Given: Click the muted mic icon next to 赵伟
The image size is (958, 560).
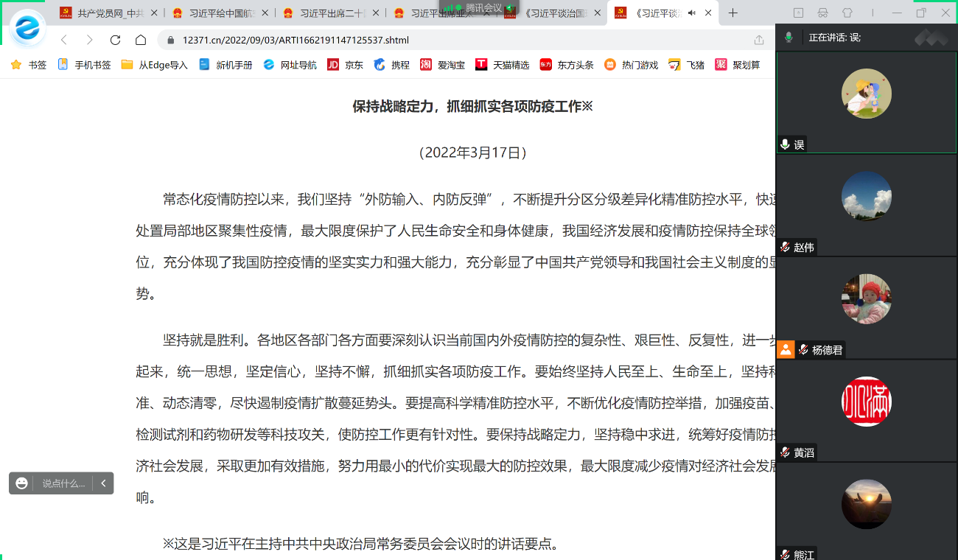Looking at the screenshot, I should coord(786,248).
